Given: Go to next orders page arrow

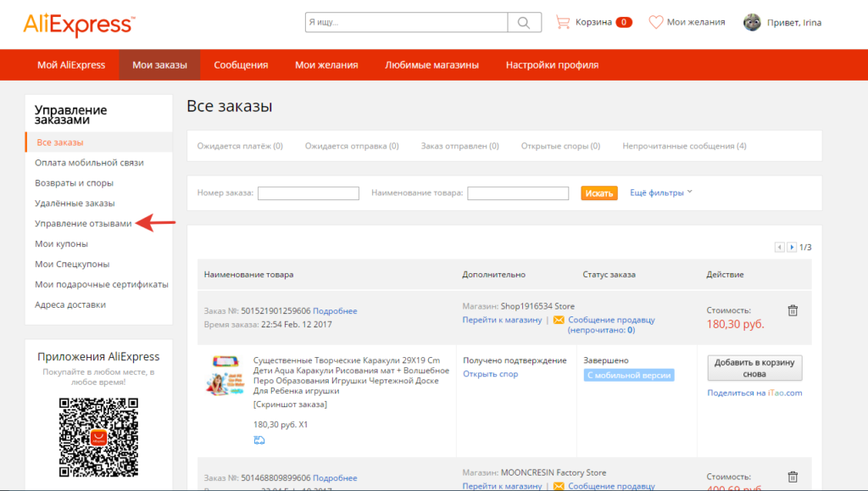Looking at the screenshot, I should click(792, 247).
